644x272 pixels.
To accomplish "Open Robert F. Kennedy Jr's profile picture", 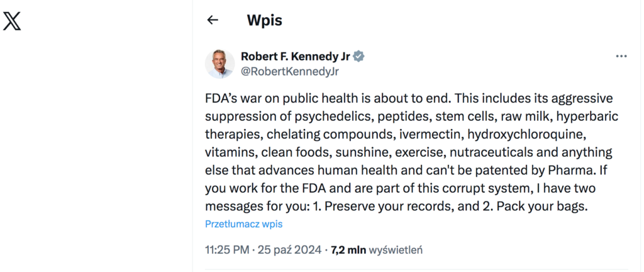I will coord(220,64).
